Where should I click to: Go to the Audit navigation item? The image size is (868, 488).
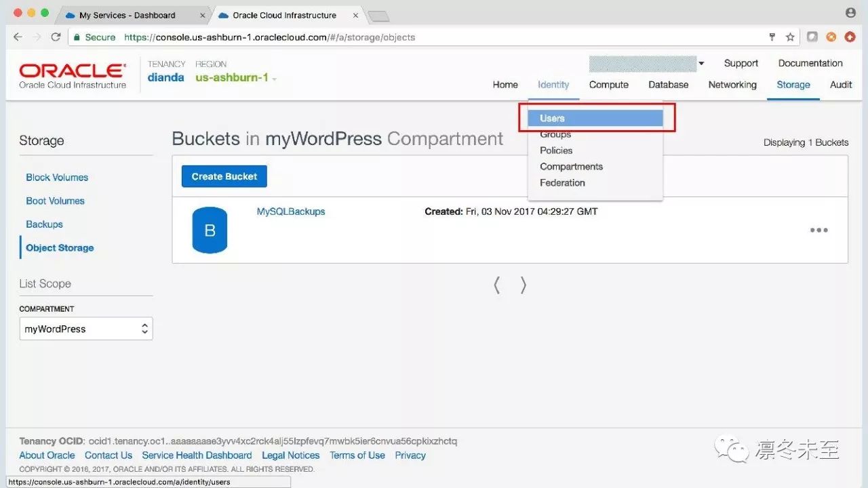coord(841,85)
